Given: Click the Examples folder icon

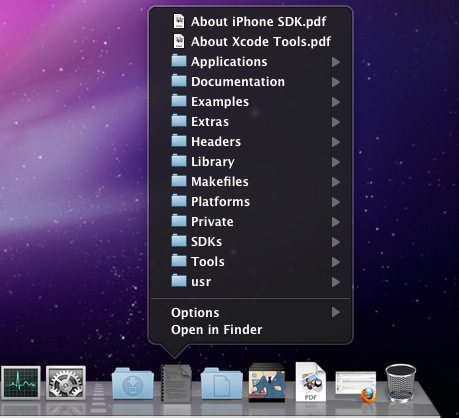Looking at the screenshot, I should coord(179,101).
